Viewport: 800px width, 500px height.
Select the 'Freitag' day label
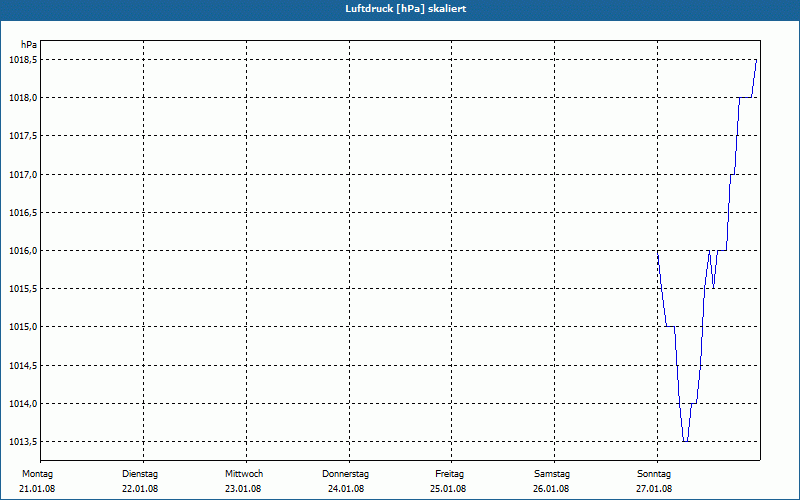tap(449, 474)
